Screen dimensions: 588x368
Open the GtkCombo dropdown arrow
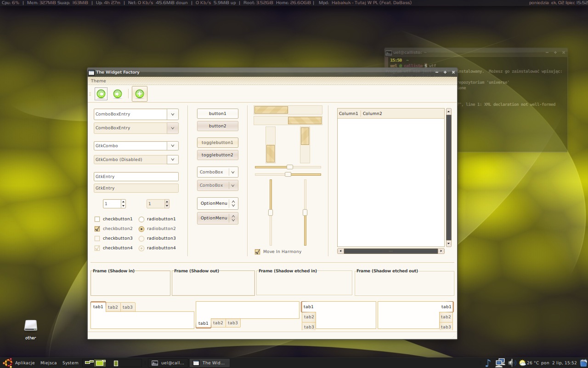(173, 146)
